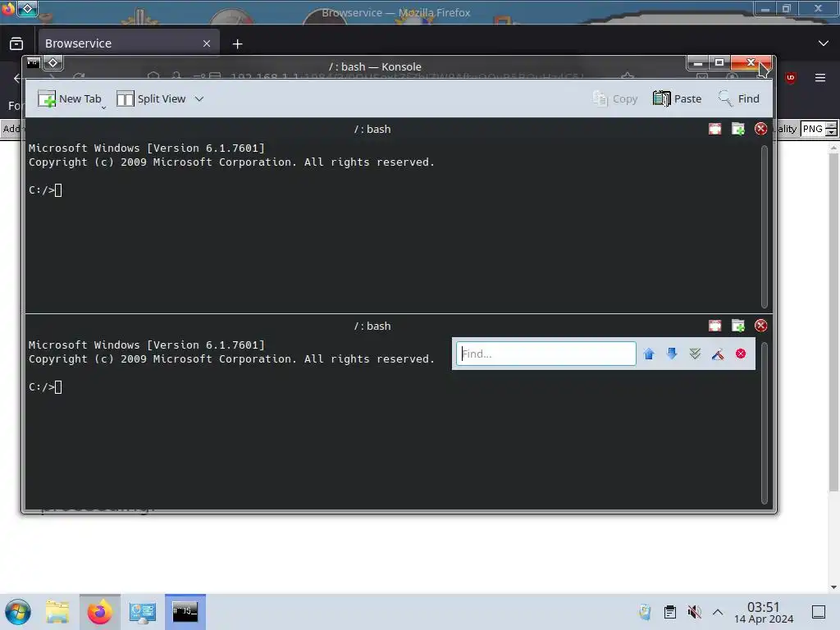The height and width of the screenshot is (630, 840).
Task: Open Find from the Konsole toolbar
Action: click(x=739, y=98)
